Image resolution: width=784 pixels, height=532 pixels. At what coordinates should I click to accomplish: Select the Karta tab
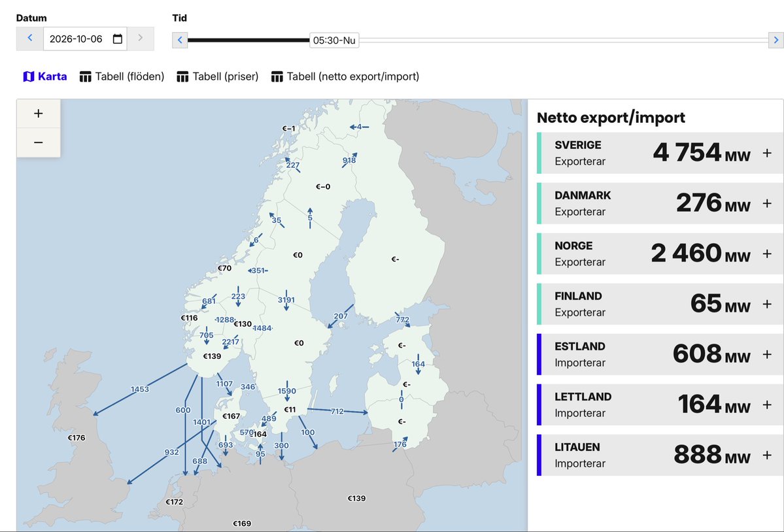pos(45,76)
